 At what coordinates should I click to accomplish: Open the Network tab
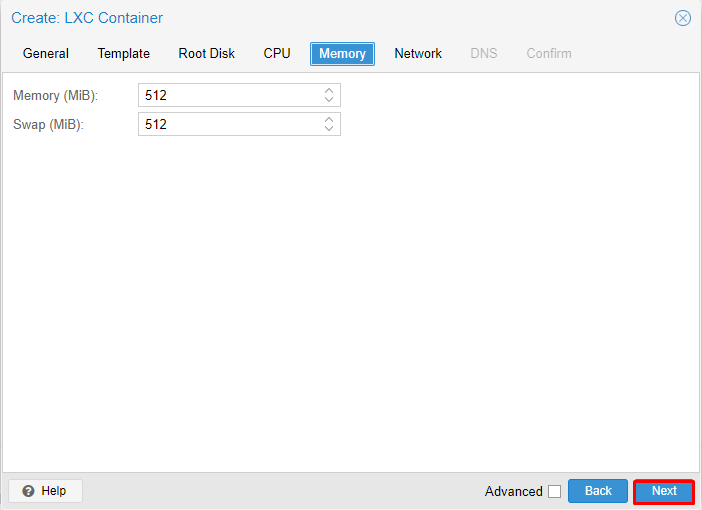tap(418, 54)
